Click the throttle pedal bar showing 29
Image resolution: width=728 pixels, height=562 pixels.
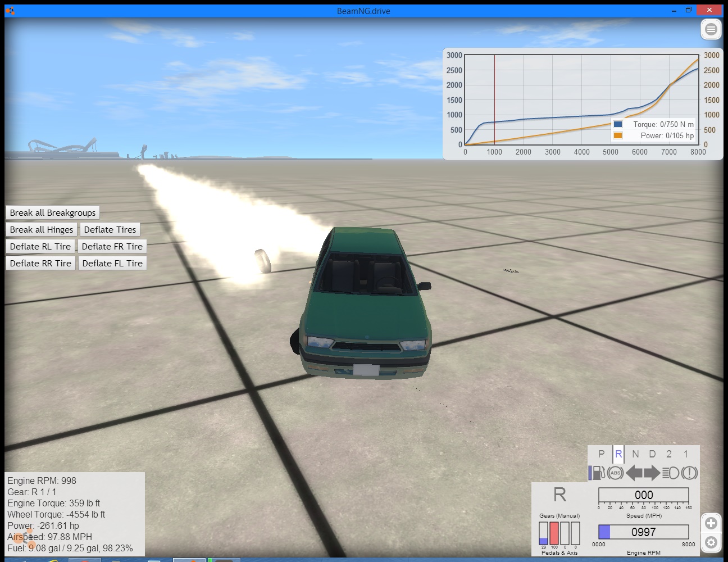tap(543, 533)
